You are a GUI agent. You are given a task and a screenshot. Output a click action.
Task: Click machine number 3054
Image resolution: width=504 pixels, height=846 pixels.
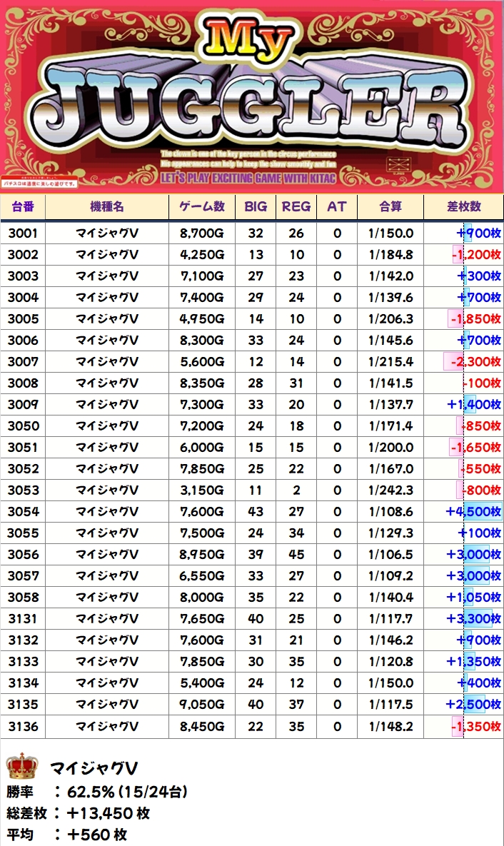[24, 511]
